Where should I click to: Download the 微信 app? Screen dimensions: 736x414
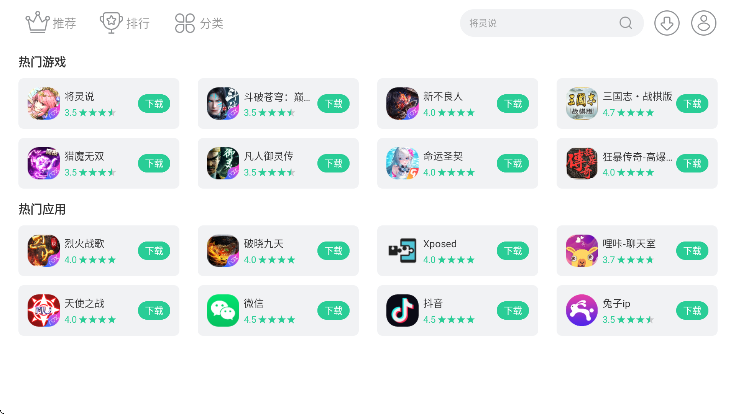(x=333, y=310)
